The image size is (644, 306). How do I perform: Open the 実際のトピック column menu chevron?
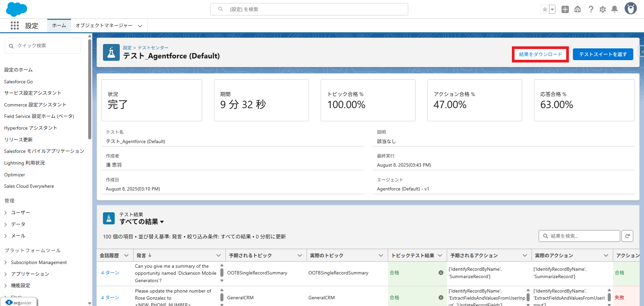click(x=381, y=256)
